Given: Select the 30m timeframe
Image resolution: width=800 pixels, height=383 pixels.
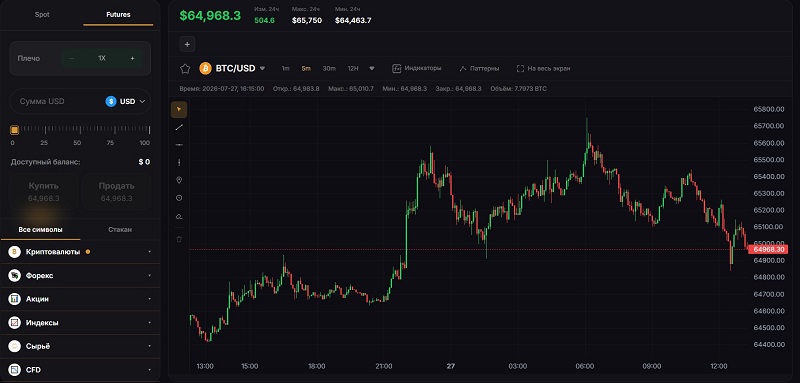Looking at the screenshot, I should pos(329,68).
